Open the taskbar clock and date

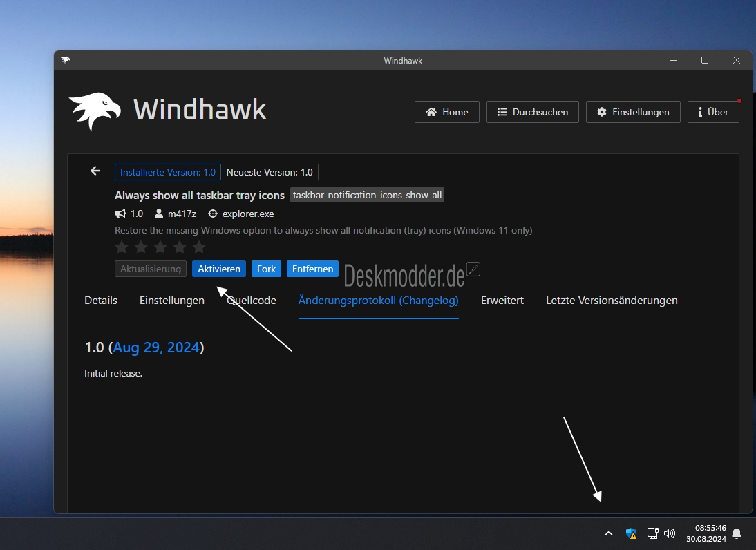(706, 533)
